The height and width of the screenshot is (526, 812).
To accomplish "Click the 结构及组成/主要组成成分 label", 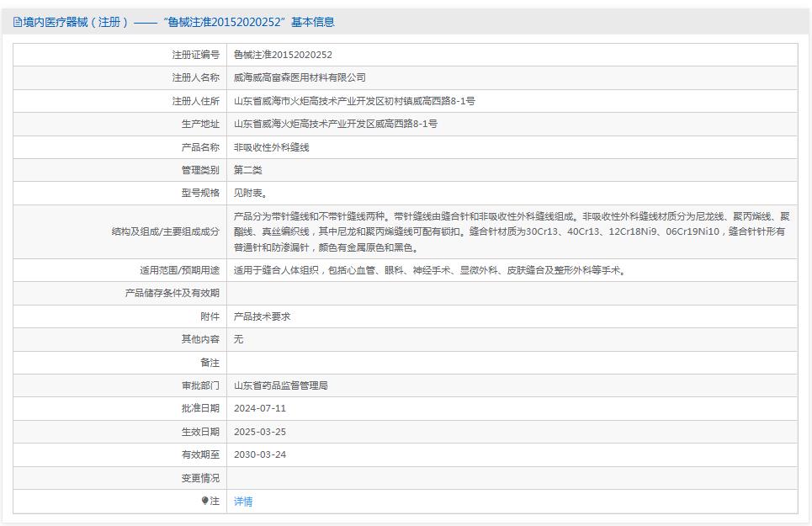I will pyautogui.click(x=166, y=232).
